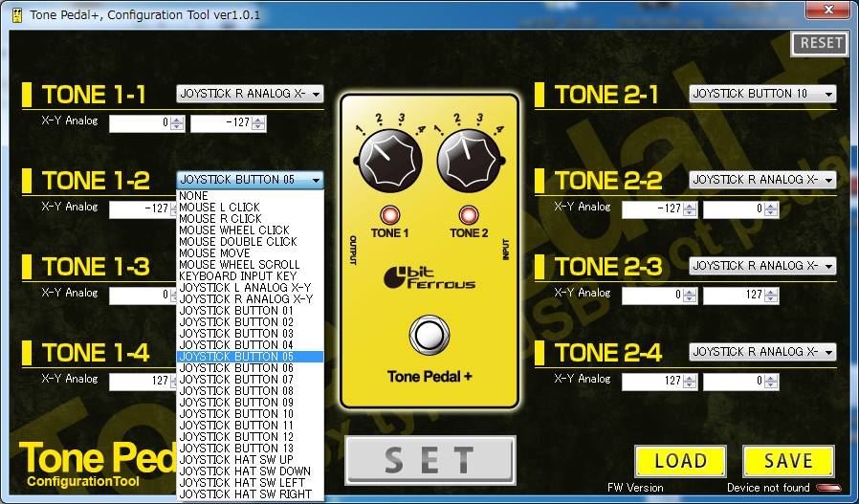Select JOYSTICK BUTTON 03 option
The width and height of the screenshot is (859, 504).
coord(250,334)
